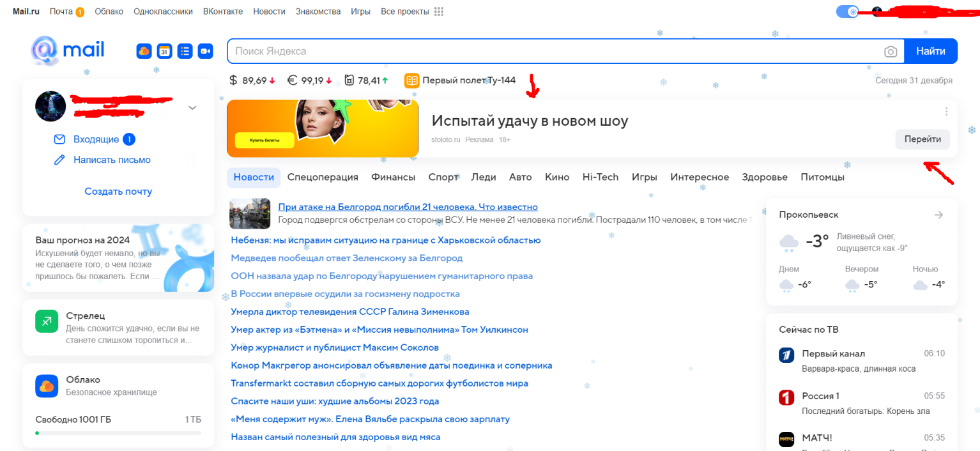Open the Belgorod attack headline link
The width and height of the screenshot is (980, 451).
(406, 206)
